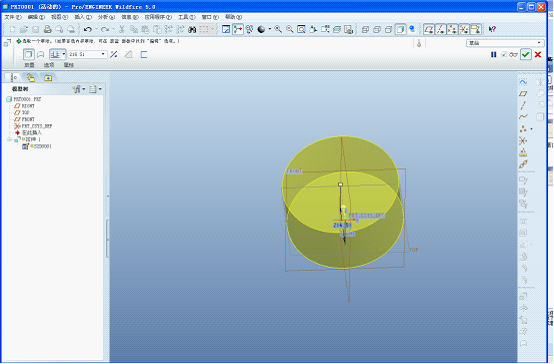Toggle datum points display
The height and width of the screenshot is (364, 554).
(452, 29)
